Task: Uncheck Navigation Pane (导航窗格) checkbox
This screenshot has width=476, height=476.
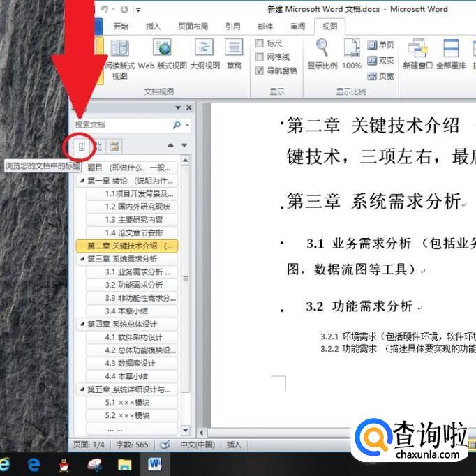Action: 259,70
